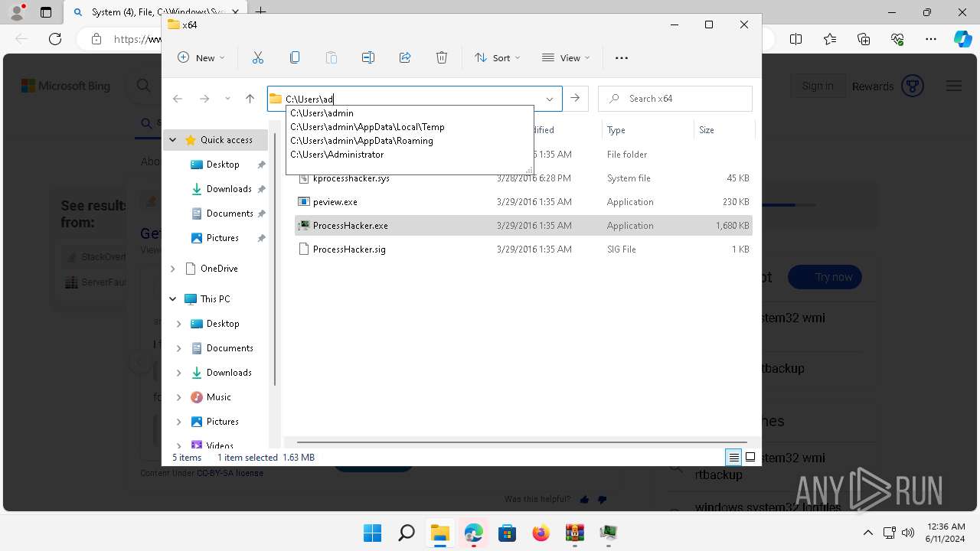Open the New item dropdown

point(201,57)
